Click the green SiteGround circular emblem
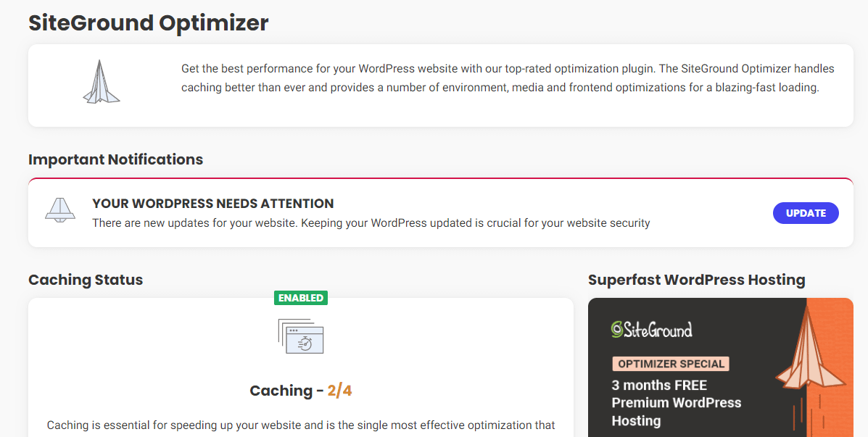Screen dimensions: 868x437 617,328
